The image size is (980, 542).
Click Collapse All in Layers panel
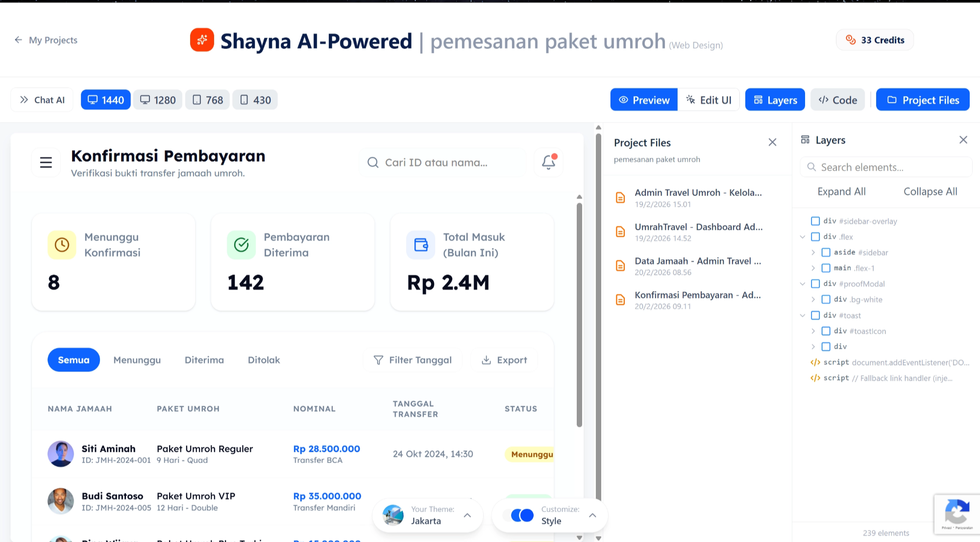tap(930, 191)
